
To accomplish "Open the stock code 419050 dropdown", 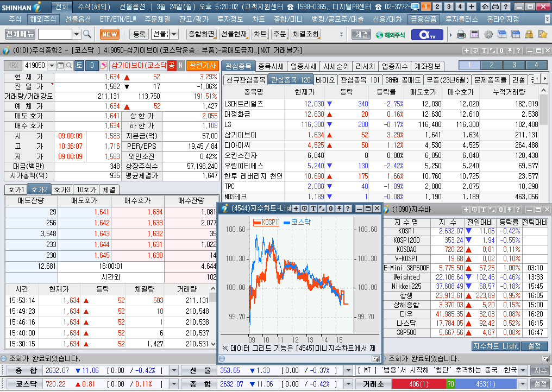I will tap(52, 66).
